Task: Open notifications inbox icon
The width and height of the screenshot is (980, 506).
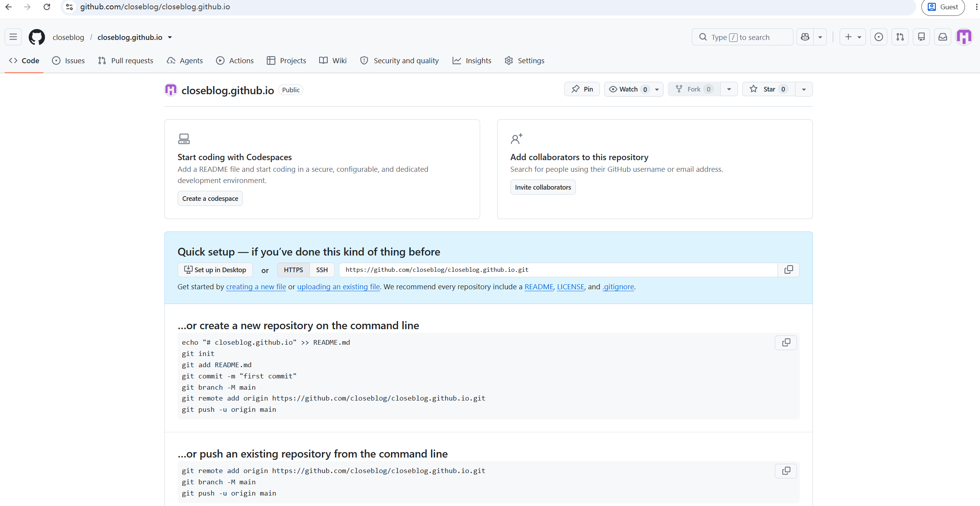Action: point(943,37)
